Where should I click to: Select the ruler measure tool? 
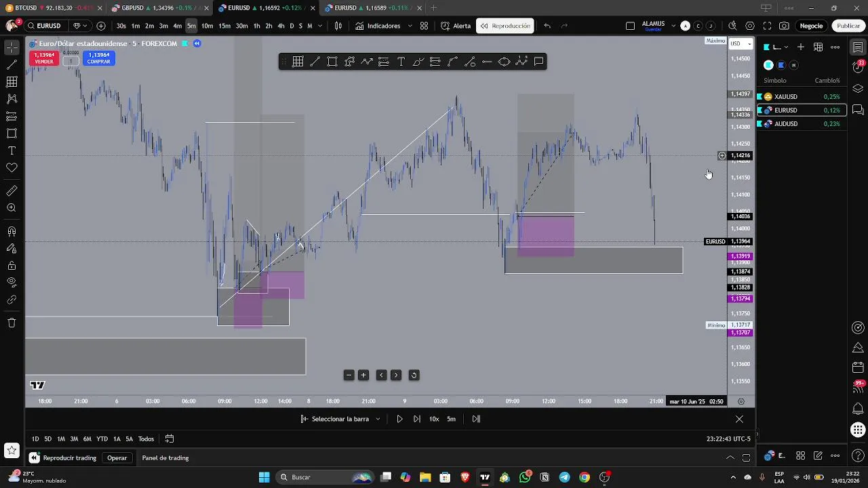pyautogui.click(x=12, y=191)
